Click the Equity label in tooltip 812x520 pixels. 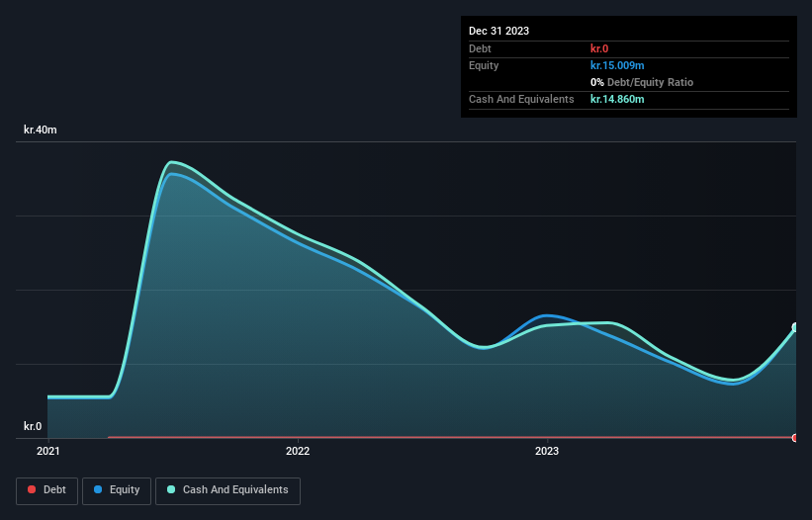pyautogui.click(x=484, y=65)
